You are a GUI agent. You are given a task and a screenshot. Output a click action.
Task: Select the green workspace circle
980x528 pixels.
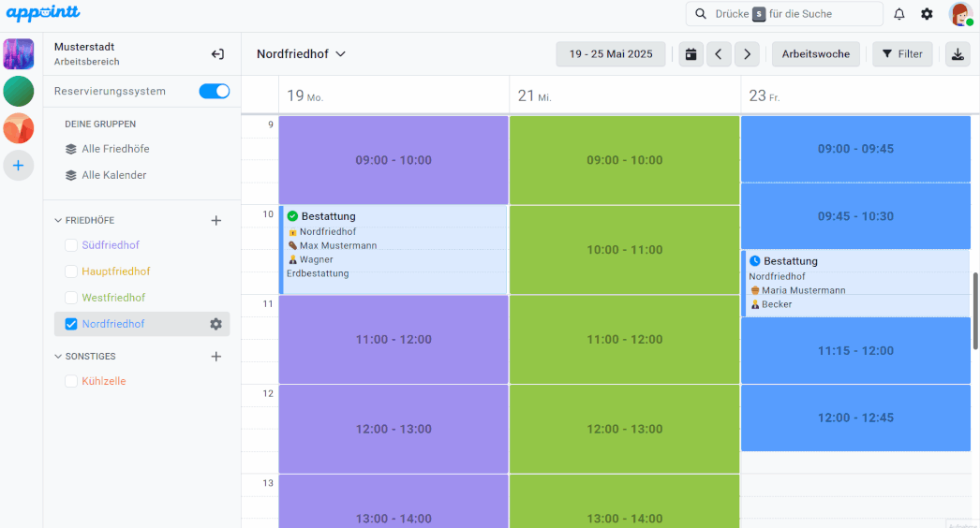(x=18, y=91)
